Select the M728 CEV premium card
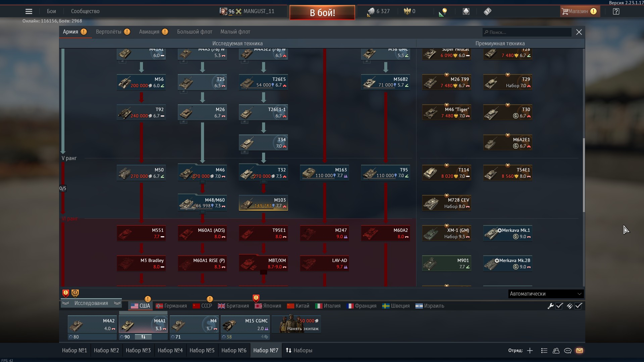644x362 pixels. [447, 203]
